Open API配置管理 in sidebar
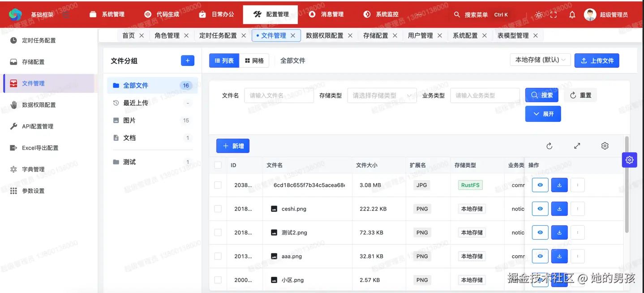 coord(48,126)
